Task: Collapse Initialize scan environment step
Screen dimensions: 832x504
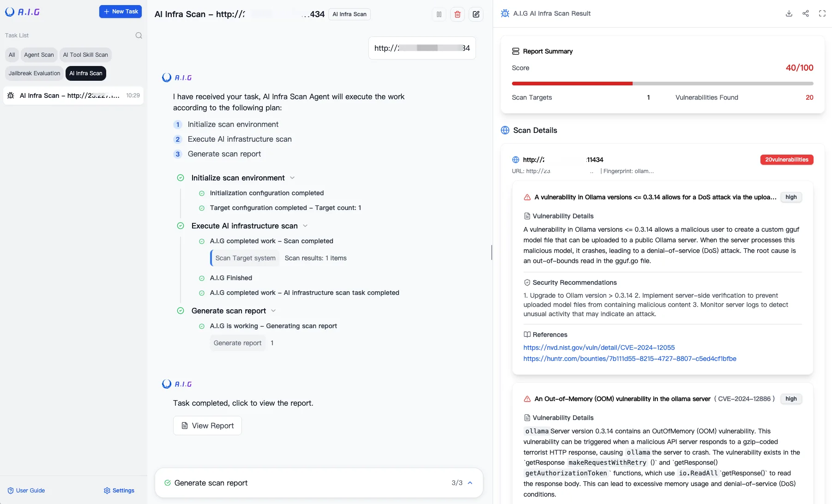Action: (292, 178)
